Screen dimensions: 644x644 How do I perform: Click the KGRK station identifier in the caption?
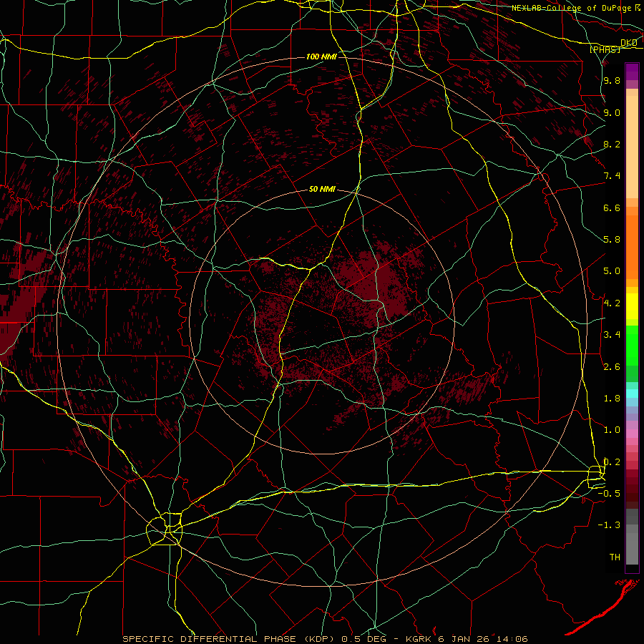(420, 639)
